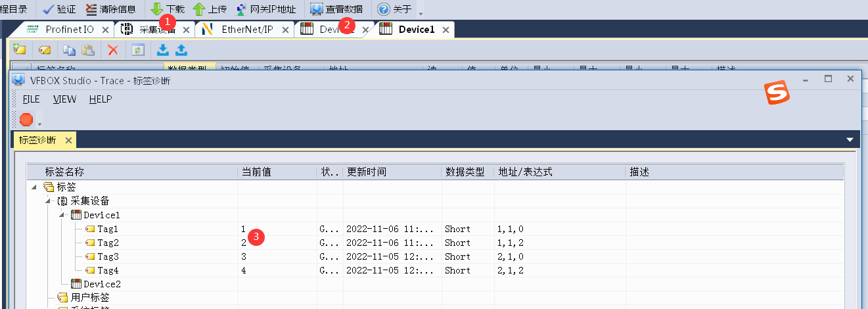Select Tag4 in the tree

108,270
